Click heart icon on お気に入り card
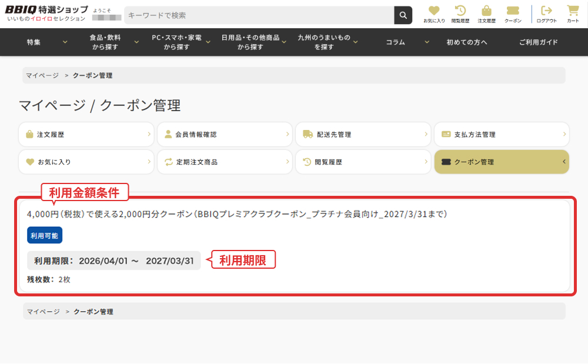The height and width of the screenshot is (364, 588). point(30,162)
